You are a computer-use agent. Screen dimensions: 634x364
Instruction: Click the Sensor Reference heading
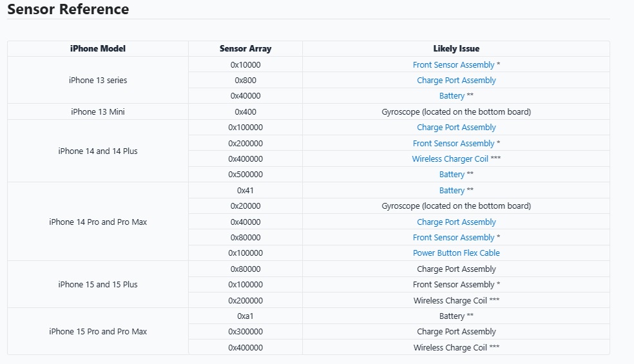[68, 10]
